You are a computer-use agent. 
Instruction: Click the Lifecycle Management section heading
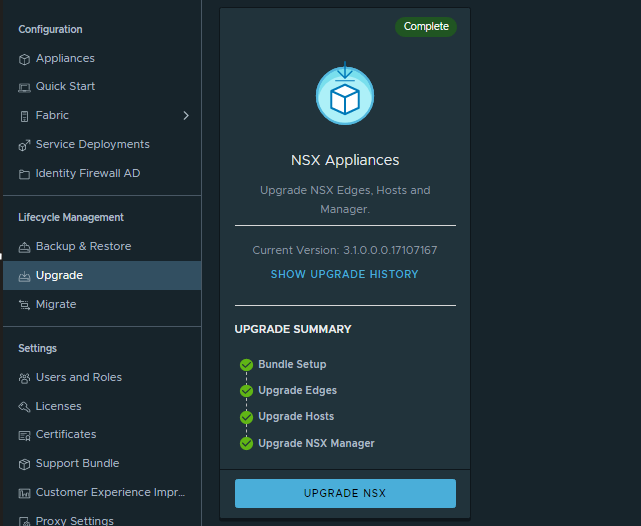(71, 217)
